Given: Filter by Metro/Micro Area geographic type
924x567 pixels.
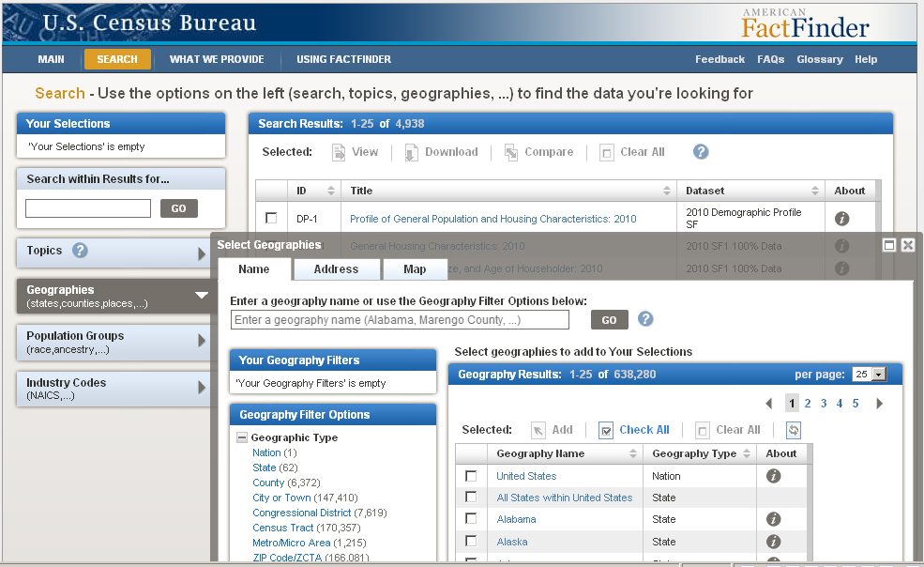Looking at the screenshot, I should (292, 543).
